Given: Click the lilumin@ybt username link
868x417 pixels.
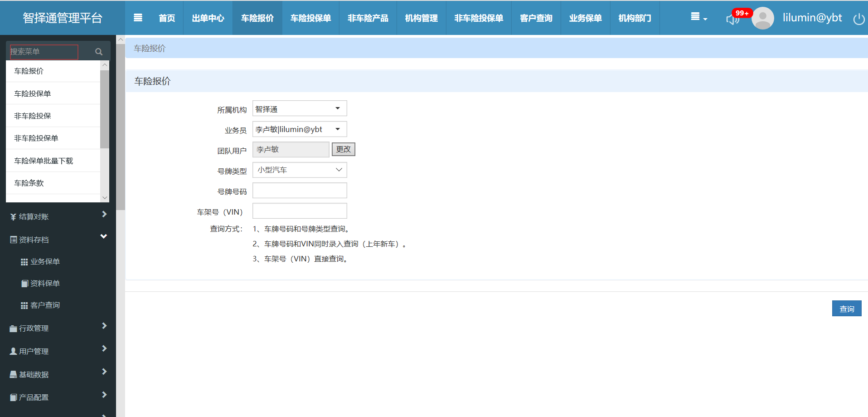Looking at the screenshot, I should 812,18.
